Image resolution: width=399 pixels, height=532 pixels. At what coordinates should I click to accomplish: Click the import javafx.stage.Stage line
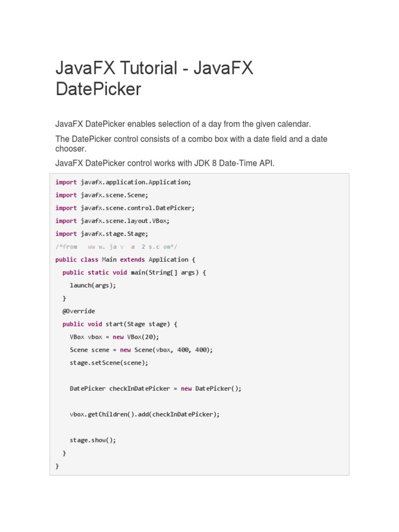click(x=102, y=234)
